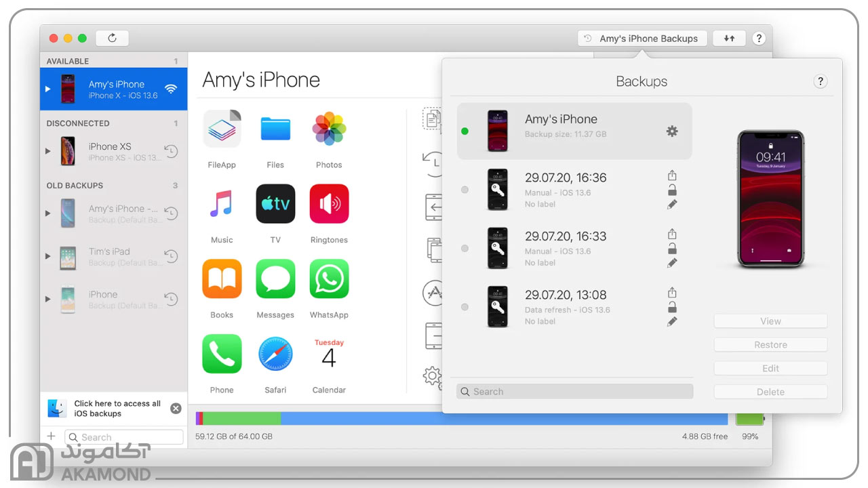
Task: Click the Edit button in Backups
Action: (x=770, y=369)
